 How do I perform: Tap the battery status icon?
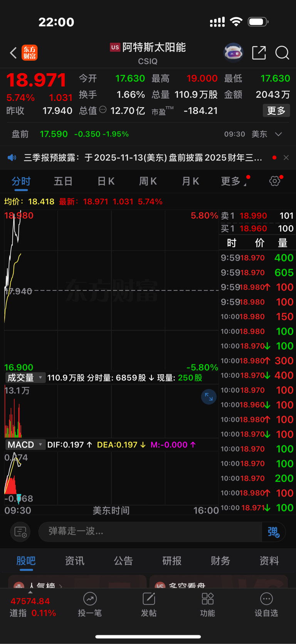258,22
